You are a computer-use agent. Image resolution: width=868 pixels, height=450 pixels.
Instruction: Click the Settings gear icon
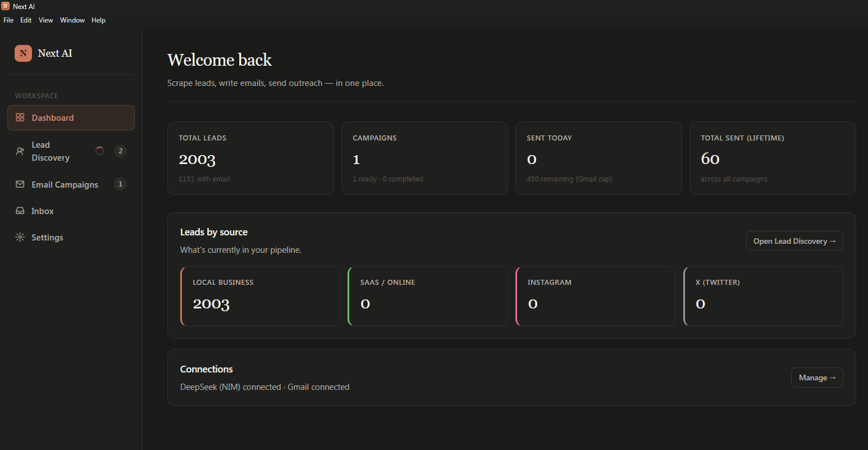pyautogui.click(x=20, y=237)
